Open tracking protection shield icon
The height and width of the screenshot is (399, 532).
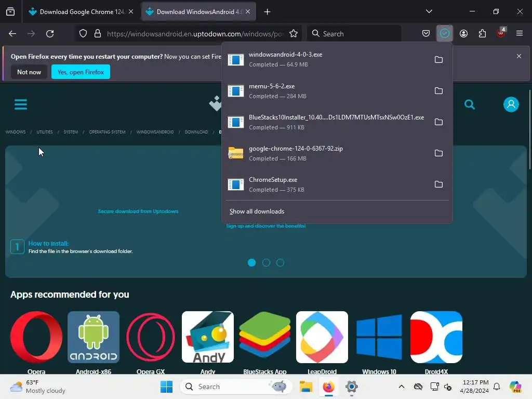(83, 34)
